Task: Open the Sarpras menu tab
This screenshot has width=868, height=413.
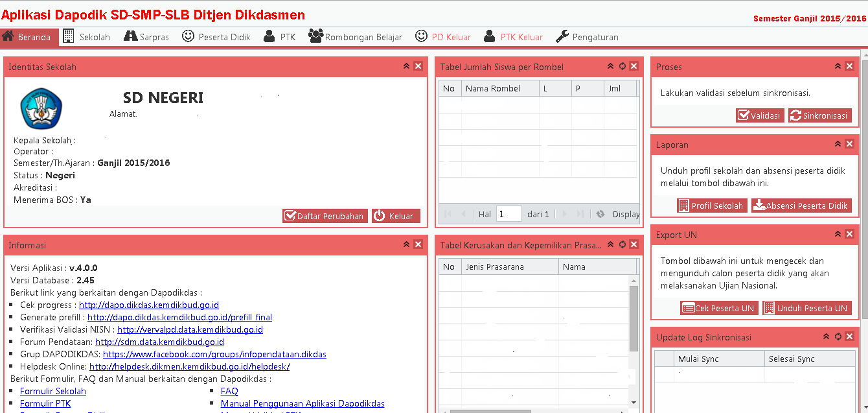Action: tap(146, 37)
